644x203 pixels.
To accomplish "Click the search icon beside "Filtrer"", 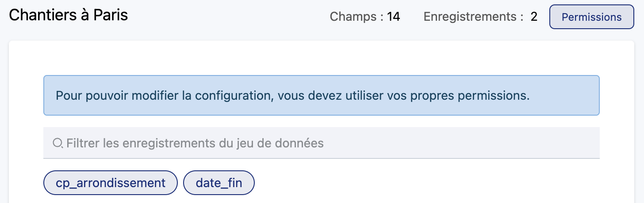I will tap(58, 143).
